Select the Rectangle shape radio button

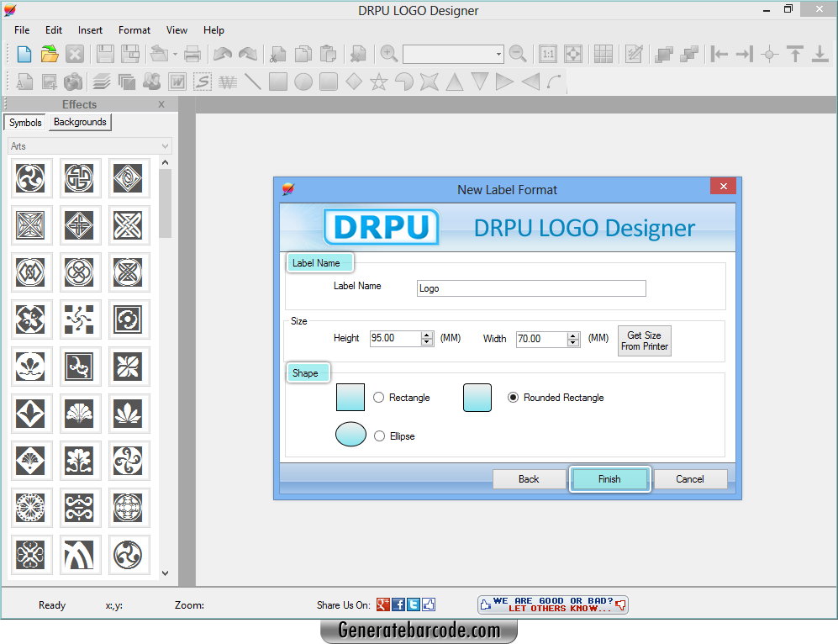[378, 397]
